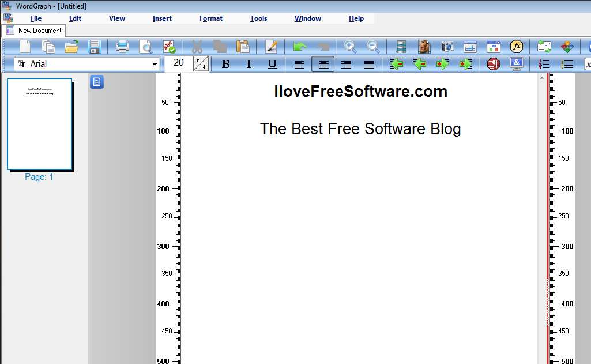The image size is (591, 364).
Task: Insert a formula with the fx icon
Action: (517, 47)
